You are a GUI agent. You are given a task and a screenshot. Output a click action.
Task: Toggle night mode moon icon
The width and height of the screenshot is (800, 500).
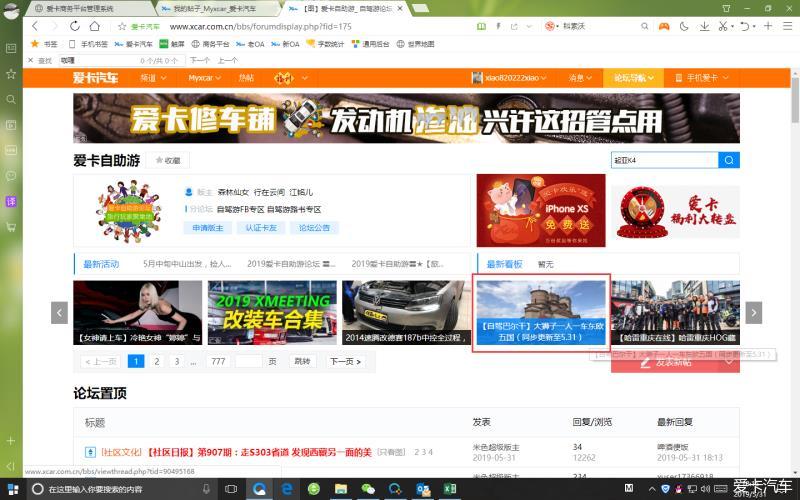pos(684,26)
